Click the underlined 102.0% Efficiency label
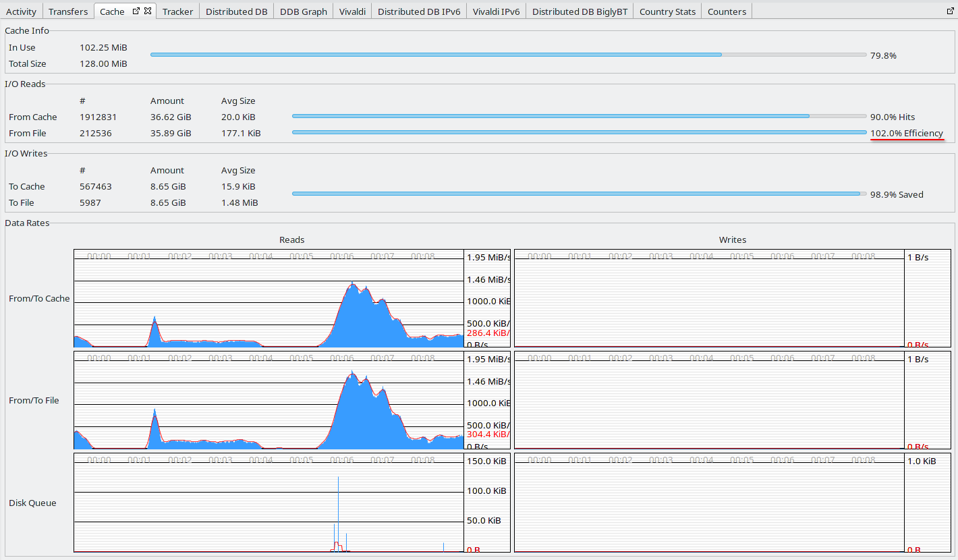This screenshot has width=958, height=560. 907,133
